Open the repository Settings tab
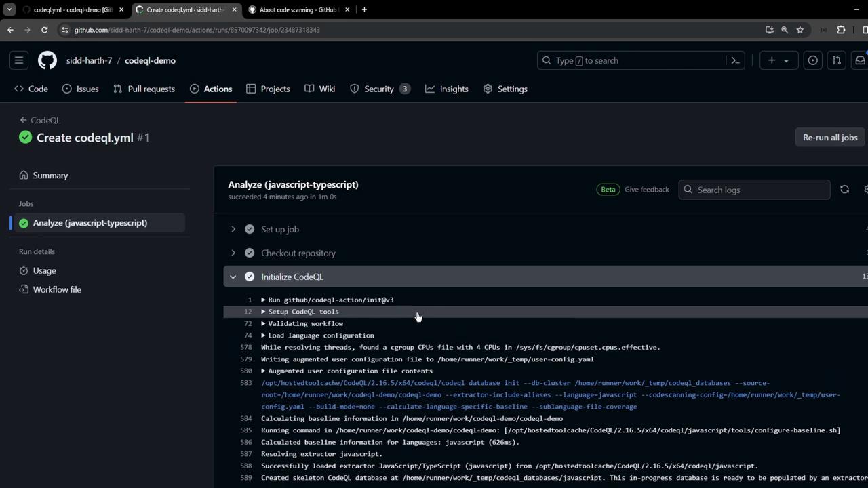Image resolution: width=868 pixels, height=488 pixels. click(x=505, y=89)
